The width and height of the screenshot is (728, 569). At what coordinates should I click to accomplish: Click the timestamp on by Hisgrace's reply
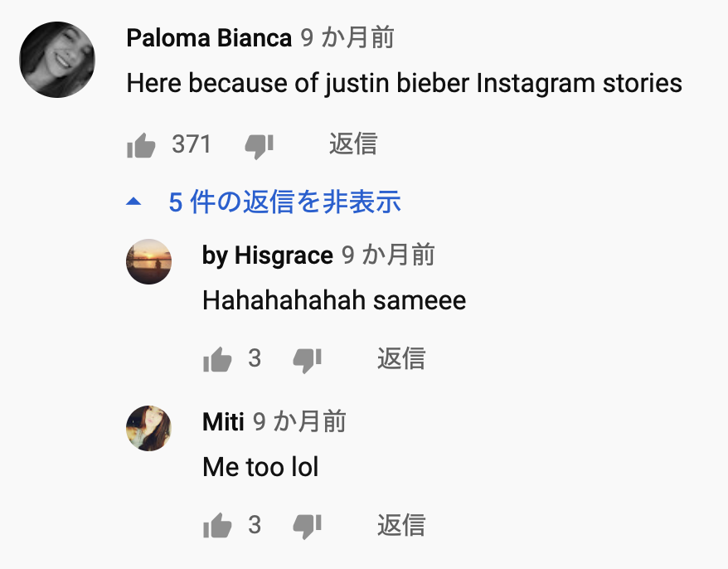point(388,255)
